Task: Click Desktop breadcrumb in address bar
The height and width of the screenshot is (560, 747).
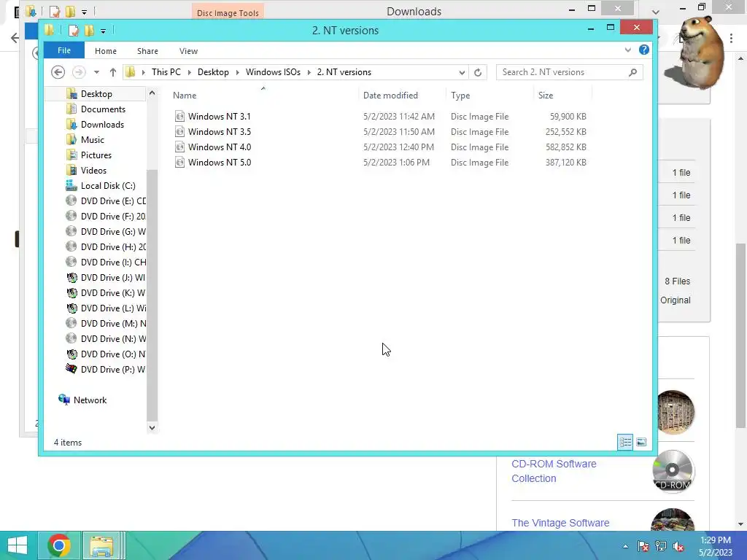Action: click(213, 72)
